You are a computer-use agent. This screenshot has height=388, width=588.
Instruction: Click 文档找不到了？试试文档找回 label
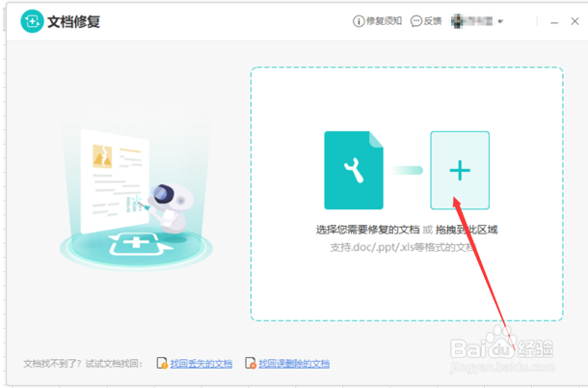point(83,364)
